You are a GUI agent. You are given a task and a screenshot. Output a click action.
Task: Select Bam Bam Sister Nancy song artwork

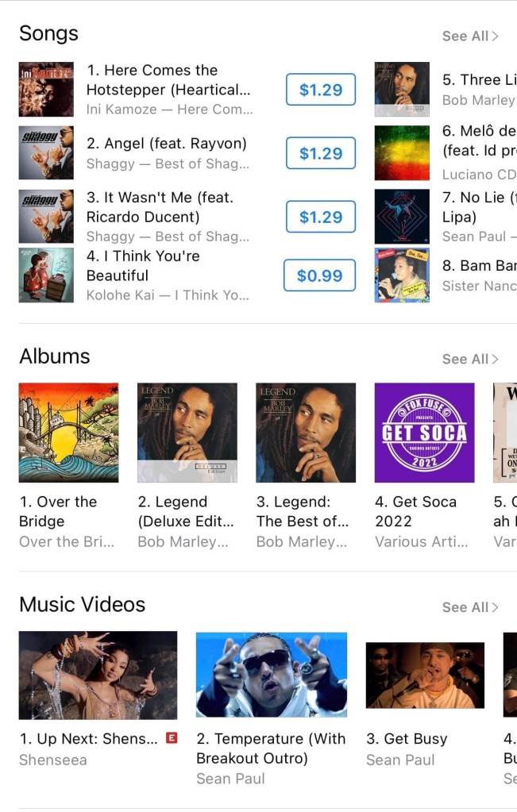[402, 275]
